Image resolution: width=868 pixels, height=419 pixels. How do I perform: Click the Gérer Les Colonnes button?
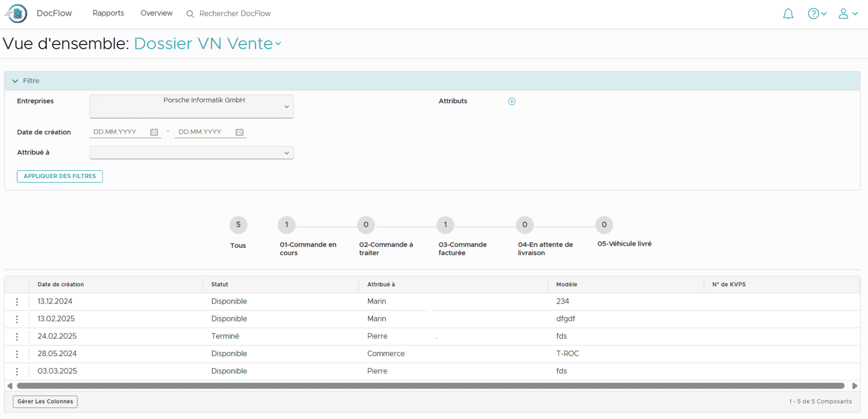pyautogui.click(x=45, y=402)
